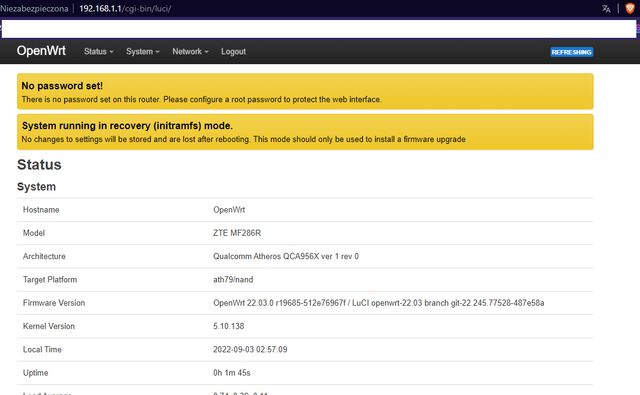The height and width of the screenshot is (395, 640).
Task: Select the Qualcomm Atheros QCA956X value
Action: [x=286, y=256]
